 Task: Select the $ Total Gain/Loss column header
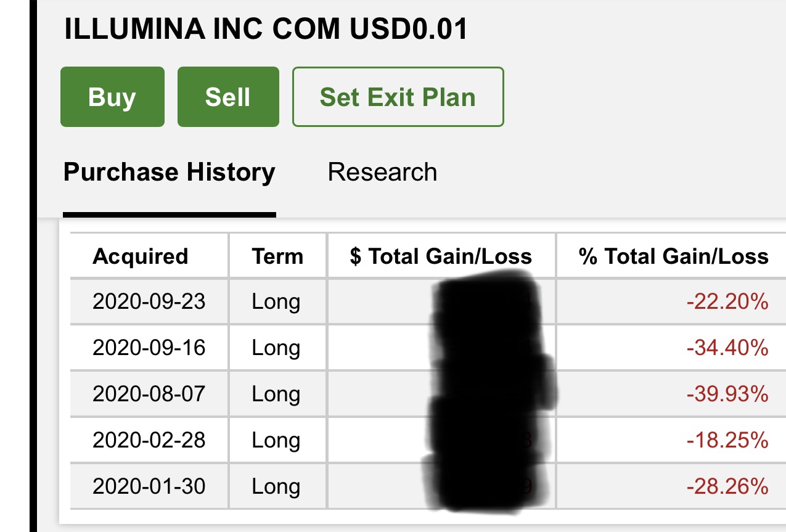pyautogui.click(x=440, y=256)
